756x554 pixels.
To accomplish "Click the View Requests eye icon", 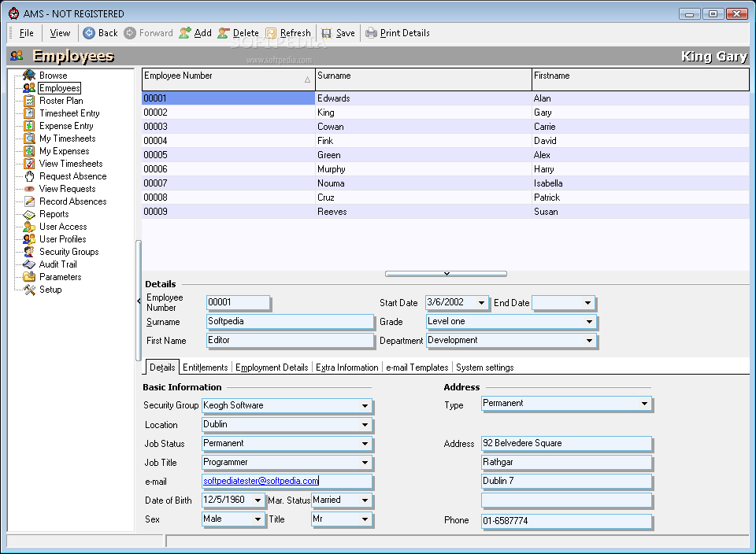I will (29, 189).
